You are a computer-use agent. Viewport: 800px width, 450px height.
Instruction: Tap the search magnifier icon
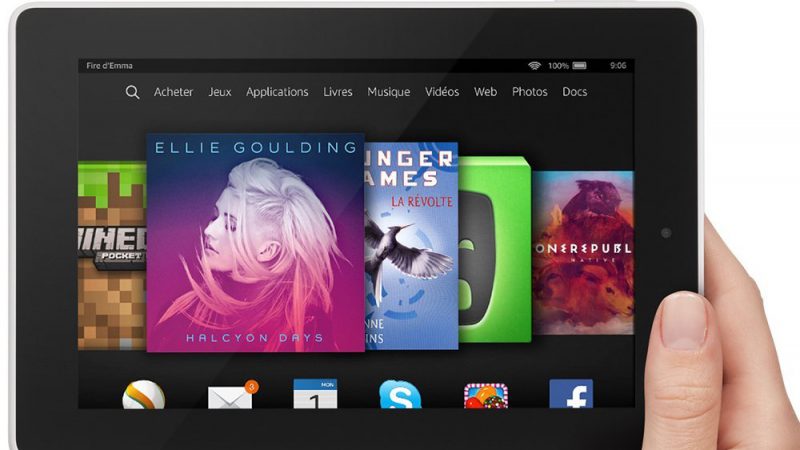click(132, 92)
